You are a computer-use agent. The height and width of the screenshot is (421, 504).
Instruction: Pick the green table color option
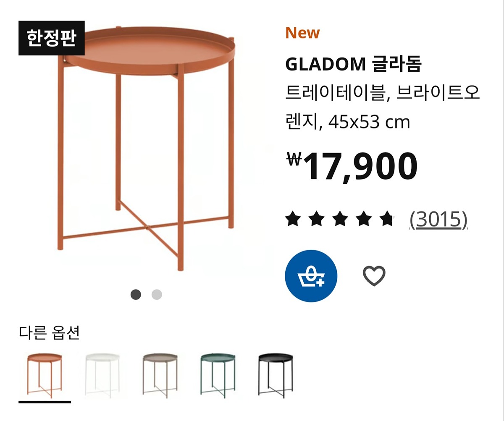pyautogui.click(x=218, y=374)
